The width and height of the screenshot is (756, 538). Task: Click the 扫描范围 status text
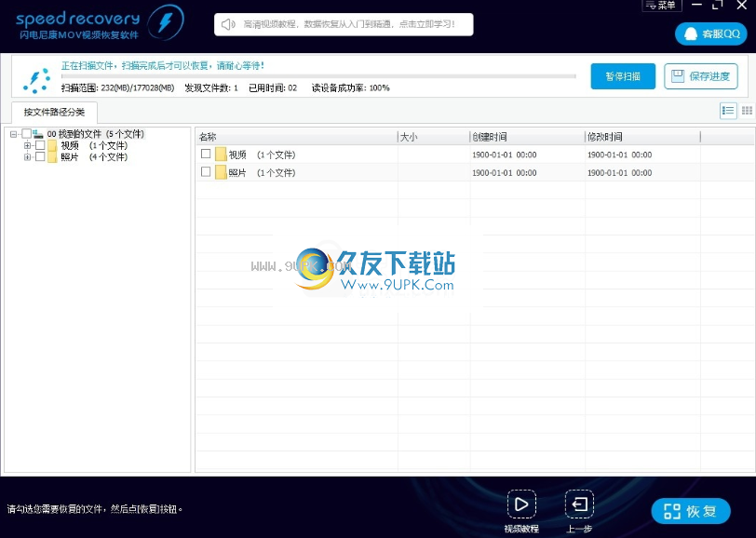coord(117,88)
